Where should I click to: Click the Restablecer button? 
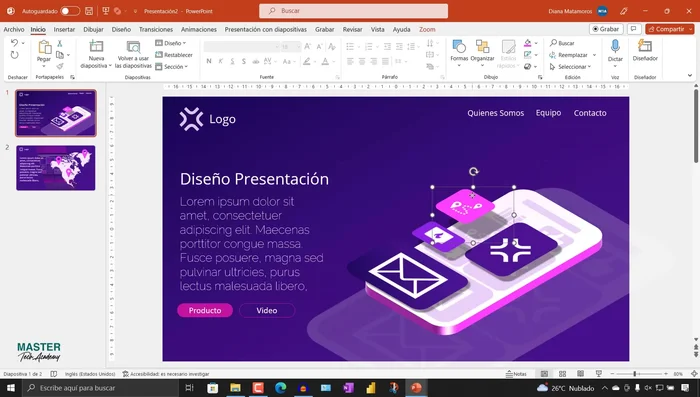coord(174,54)
